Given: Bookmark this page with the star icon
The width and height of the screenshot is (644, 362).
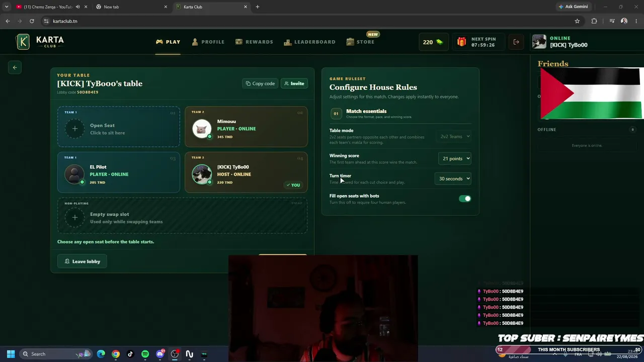Looking at the screenshot, I should tap(577, 21).
